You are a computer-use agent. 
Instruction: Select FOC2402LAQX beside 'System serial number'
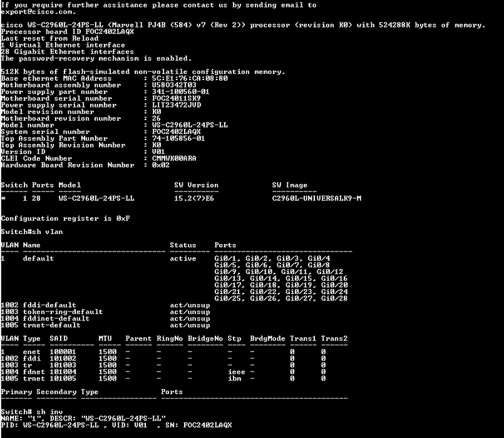[176, 132]
